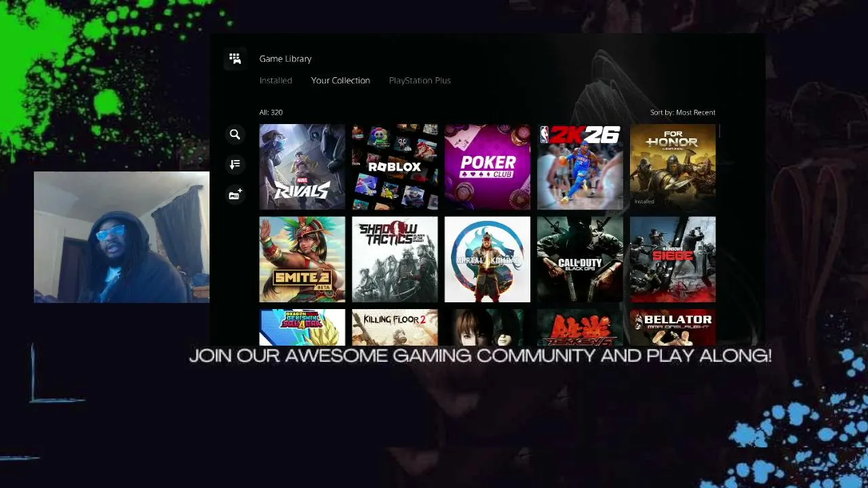
Task: Open the library search magnifier icon
Action: coord(235,134)
